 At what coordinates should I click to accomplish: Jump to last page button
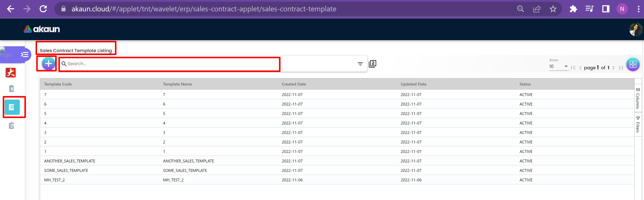coord(621,68)
